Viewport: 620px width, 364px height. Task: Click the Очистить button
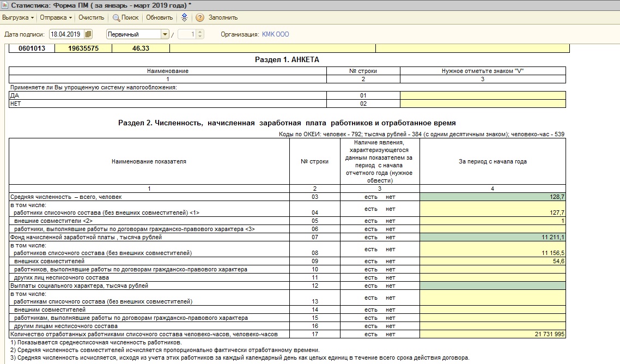[92, 17]
